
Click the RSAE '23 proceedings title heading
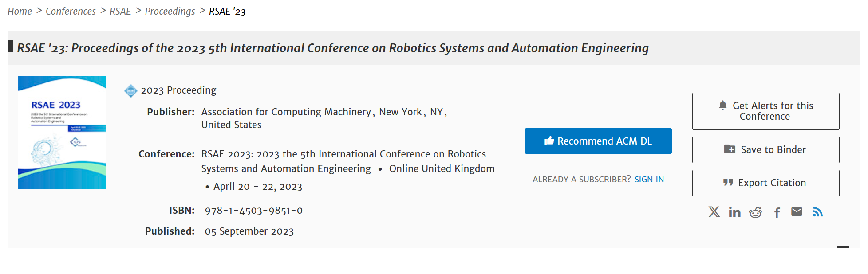click(x=332, y=48)
